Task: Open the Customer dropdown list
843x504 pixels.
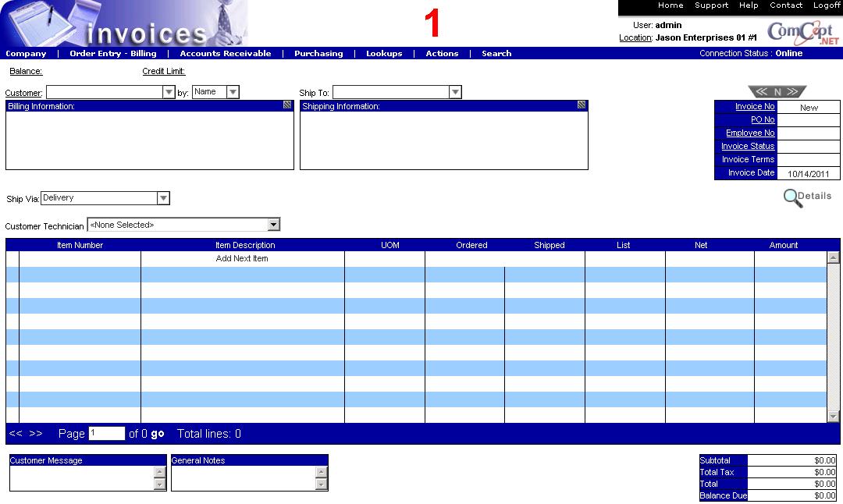Action: pyautogui.click(x=169, y=92)
